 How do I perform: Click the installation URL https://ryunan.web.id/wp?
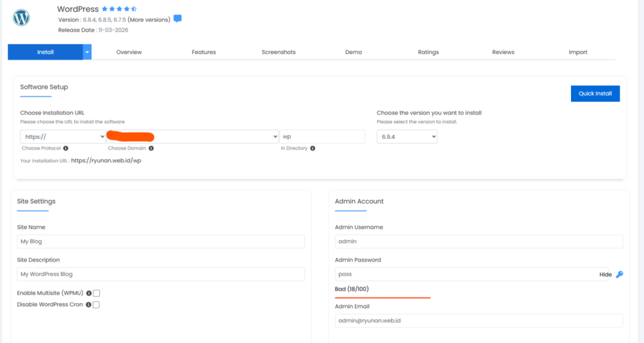(106, 160)
